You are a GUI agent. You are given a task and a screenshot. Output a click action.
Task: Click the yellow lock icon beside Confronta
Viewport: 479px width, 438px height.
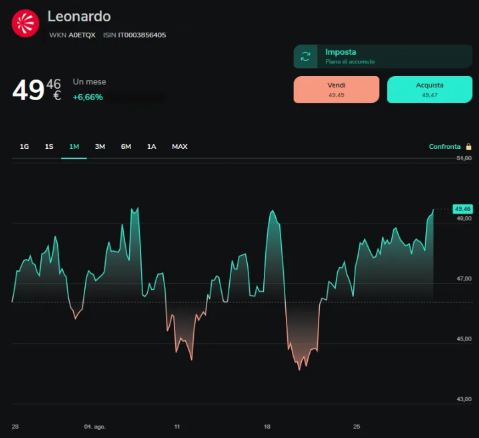(468, 146)
